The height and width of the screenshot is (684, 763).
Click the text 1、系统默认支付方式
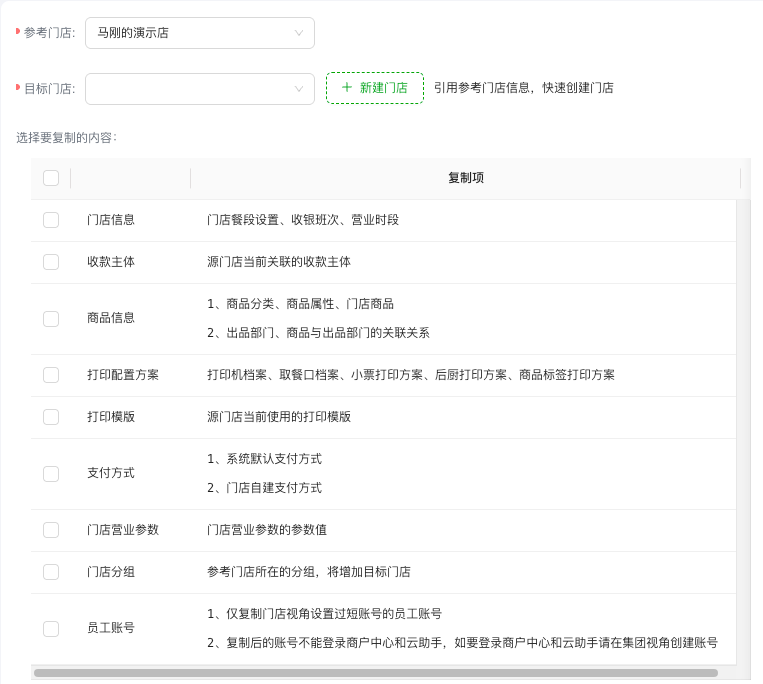pyautogui.click(x=264, y=459)
